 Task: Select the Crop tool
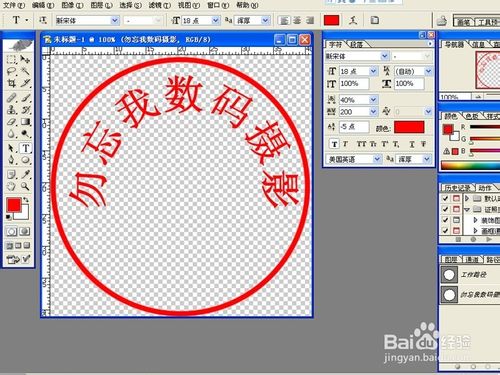pos(12,83)
